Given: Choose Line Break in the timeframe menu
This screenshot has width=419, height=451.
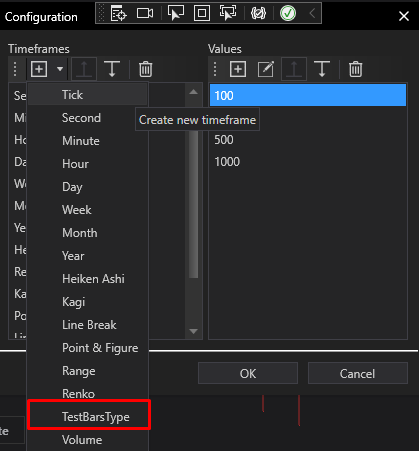Looking at the screenshot, I should click(87, 325).
